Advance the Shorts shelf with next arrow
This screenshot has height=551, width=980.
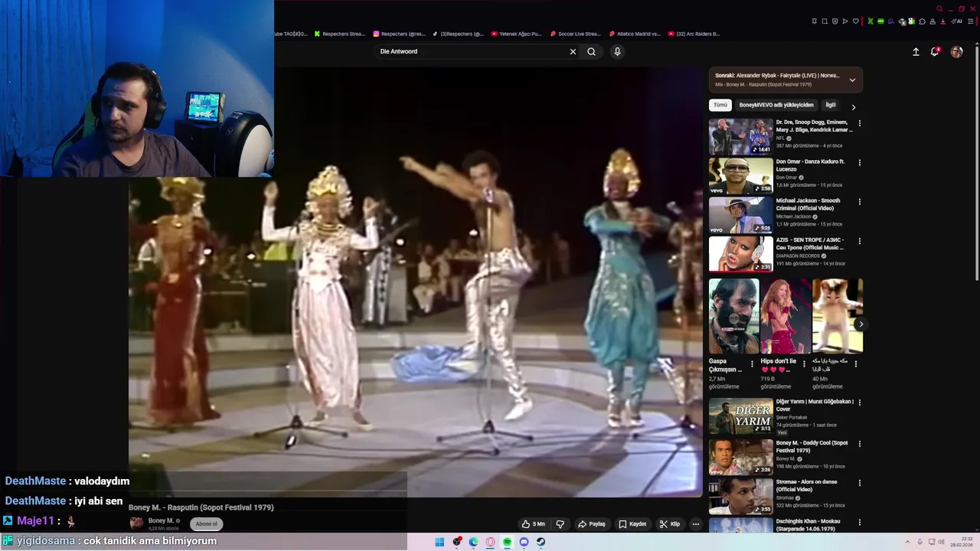pos(861,324)
